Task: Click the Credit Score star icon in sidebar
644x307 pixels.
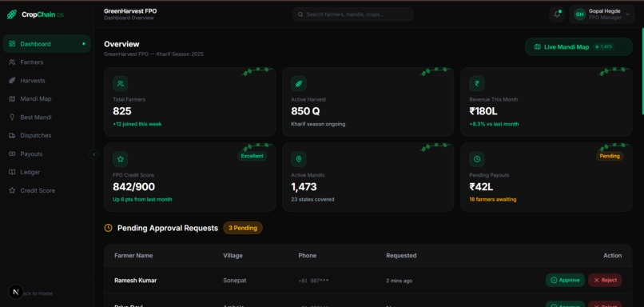Action: [12, 191]
